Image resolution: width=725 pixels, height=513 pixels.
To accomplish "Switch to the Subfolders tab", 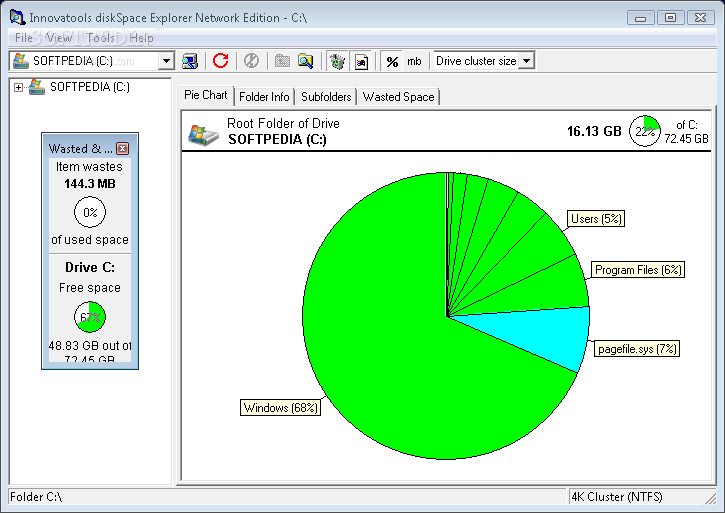I will point(326,97).
